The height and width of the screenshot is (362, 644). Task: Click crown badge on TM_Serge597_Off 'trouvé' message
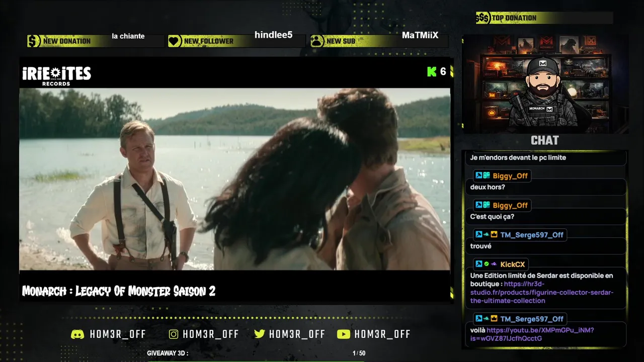click(494, 235)
